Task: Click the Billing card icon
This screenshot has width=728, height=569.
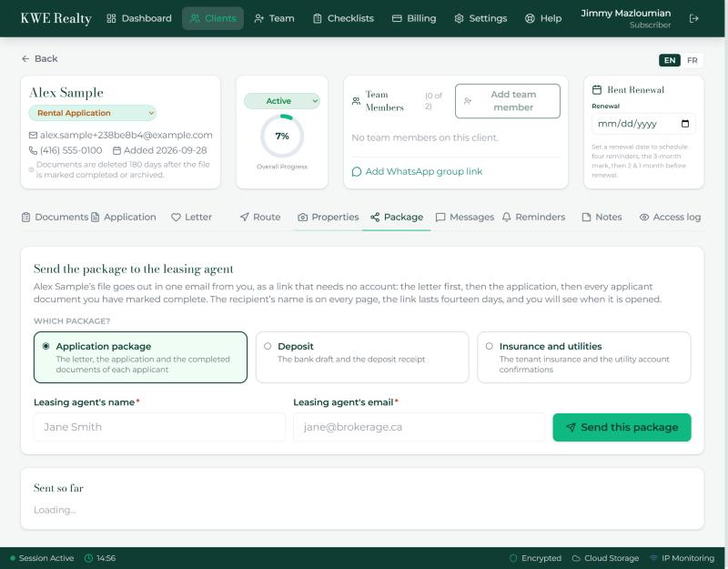Action: point(397,18)
